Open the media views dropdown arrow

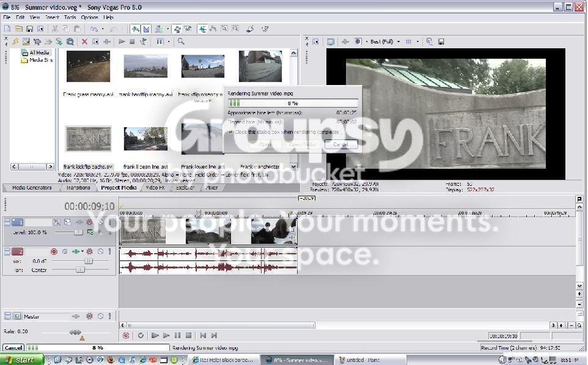[x=169, y=42]
